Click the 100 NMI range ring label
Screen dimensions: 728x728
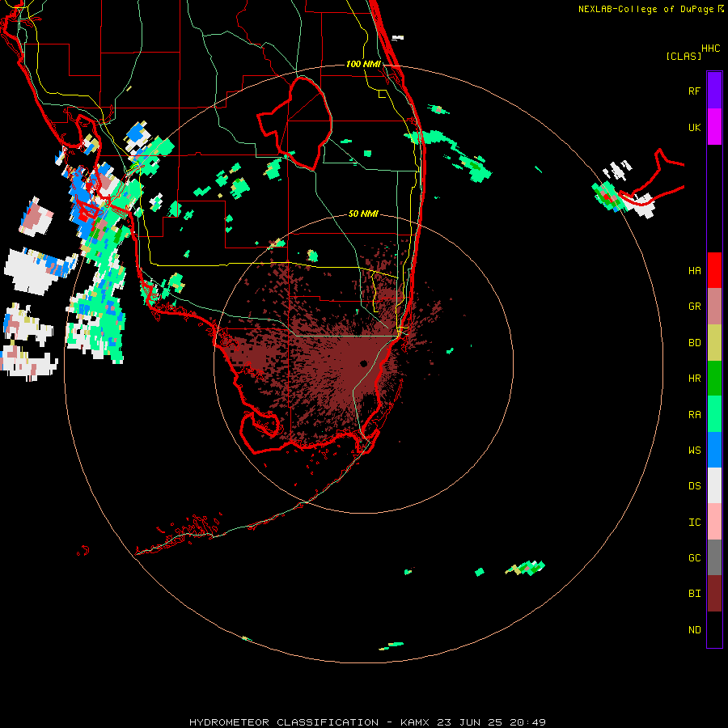click(363, 64)
